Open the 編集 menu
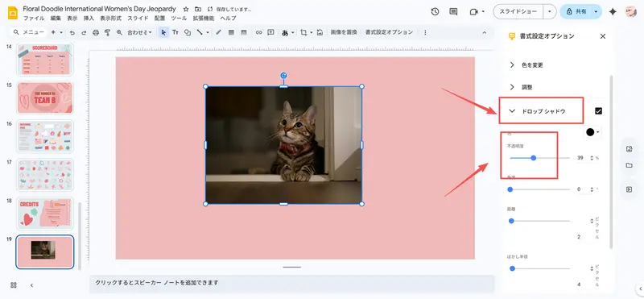This screenshot has height=299, width=644. click(x=56, y=18)
